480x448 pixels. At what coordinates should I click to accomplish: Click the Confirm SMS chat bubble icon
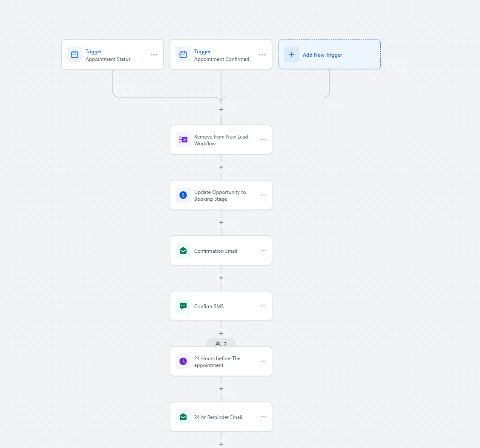[x=183, y=306]
